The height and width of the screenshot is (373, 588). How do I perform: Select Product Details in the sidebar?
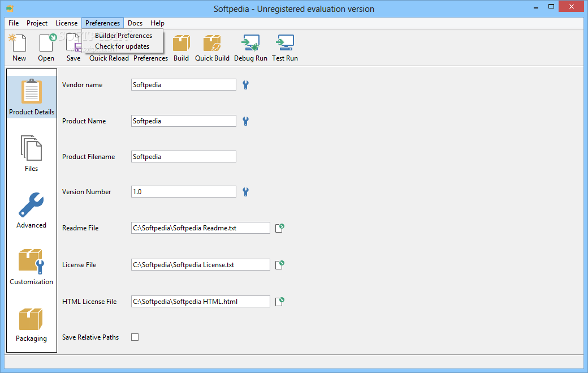[32, 97]
